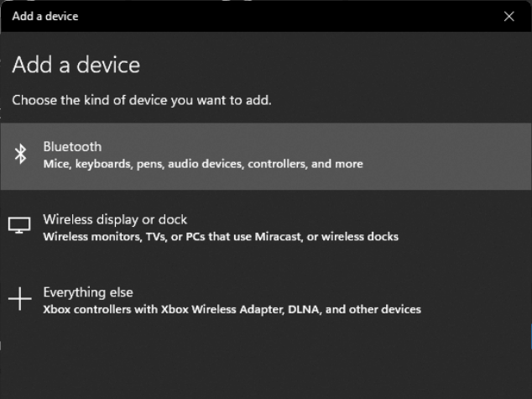Click the monitor icon for wireless display
The image size is (532, 399).
19,225
